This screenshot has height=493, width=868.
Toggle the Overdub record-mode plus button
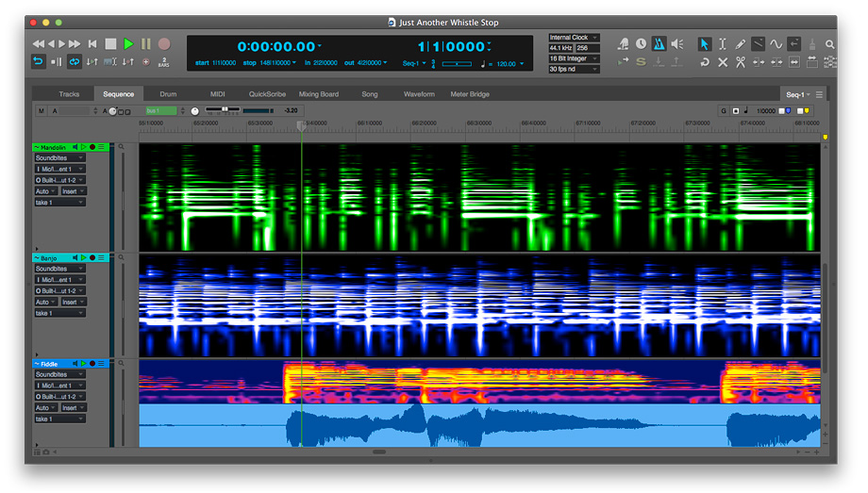coord(146,62)
